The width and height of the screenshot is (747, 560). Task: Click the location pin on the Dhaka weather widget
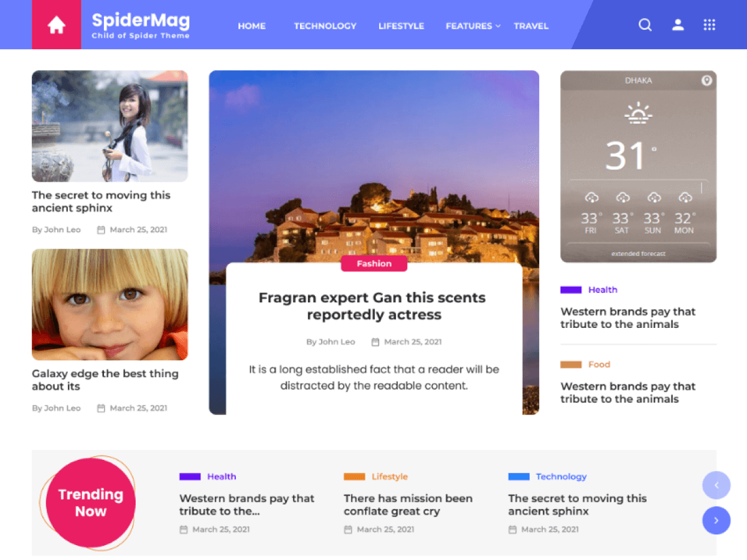707,80
